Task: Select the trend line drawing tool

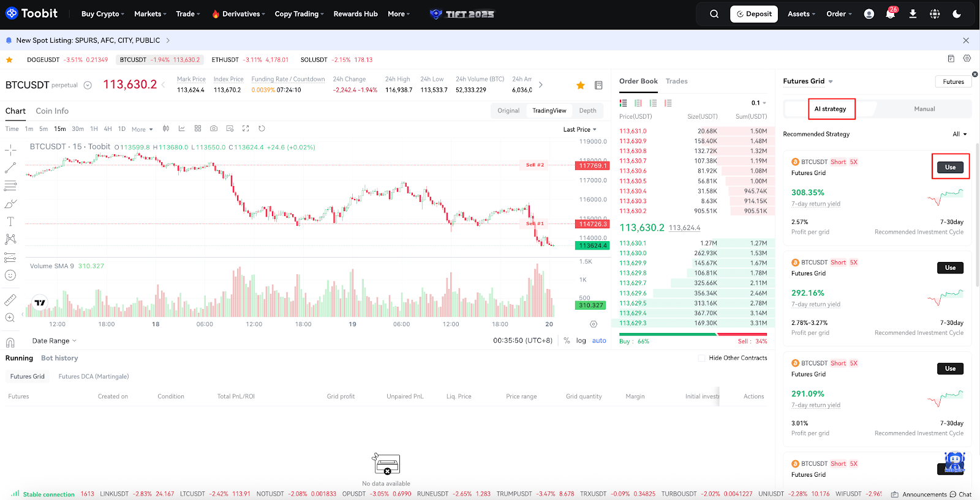Action: pyautogui.click(x=10, y=168)
